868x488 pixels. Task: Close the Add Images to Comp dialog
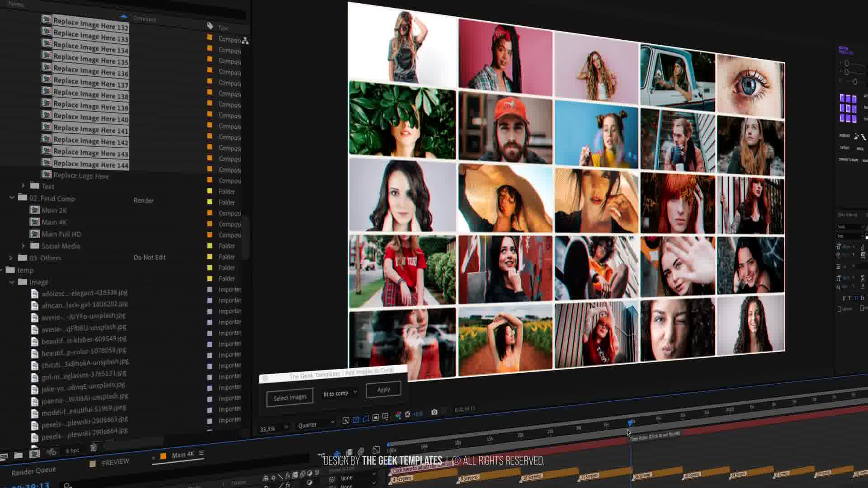pos(265,378)
